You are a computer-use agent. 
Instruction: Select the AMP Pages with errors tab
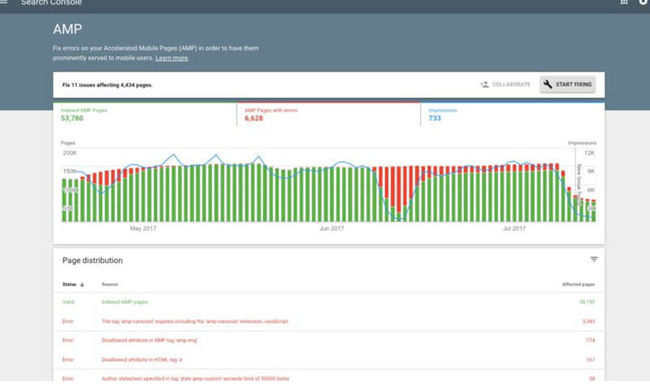(x=329, y=114)
